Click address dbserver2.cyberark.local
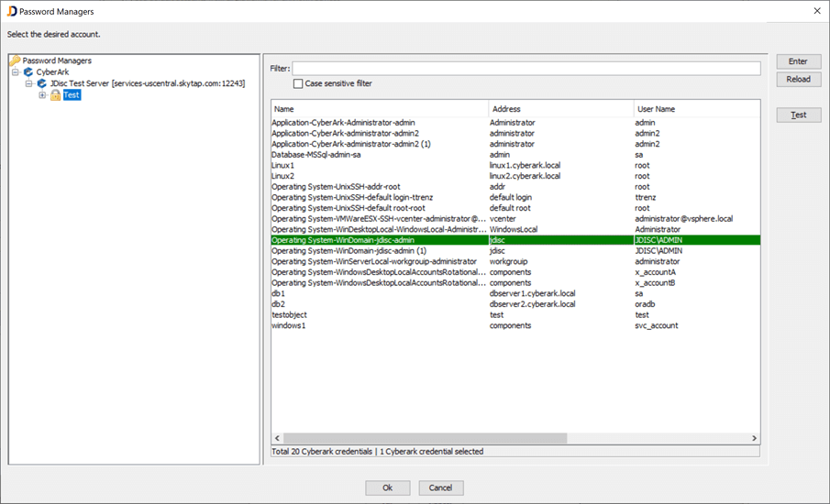Viewport: 830px width, 504px height. click(532, 304)
